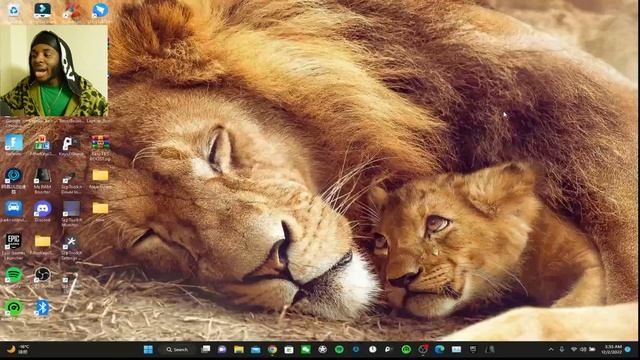Select the Discord desktop shortcut
This screenshot has height=360, width=640.
(x=42, y=209)
